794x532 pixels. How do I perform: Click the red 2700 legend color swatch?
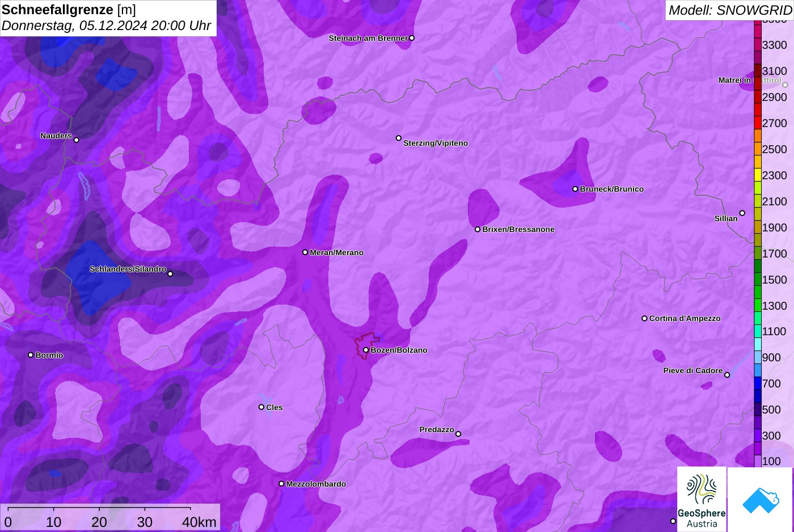pyautogui.click(x=758, y=123)
